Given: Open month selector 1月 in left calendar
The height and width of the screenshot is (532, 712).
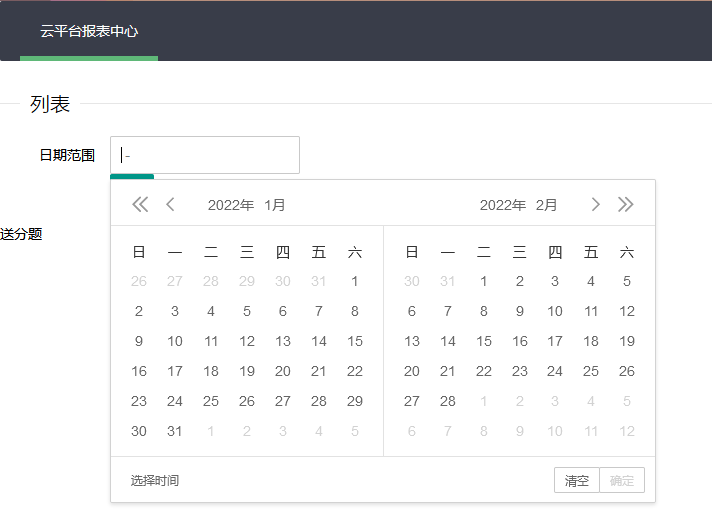Looking at the screenshot, I should pyautogui.click(x=275, y=205).
